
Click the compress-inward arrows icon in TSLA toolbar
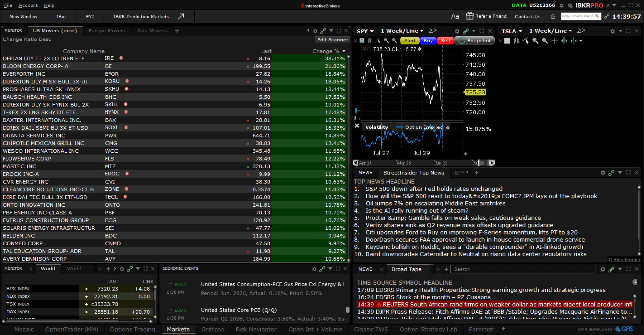tap(574, 41)
